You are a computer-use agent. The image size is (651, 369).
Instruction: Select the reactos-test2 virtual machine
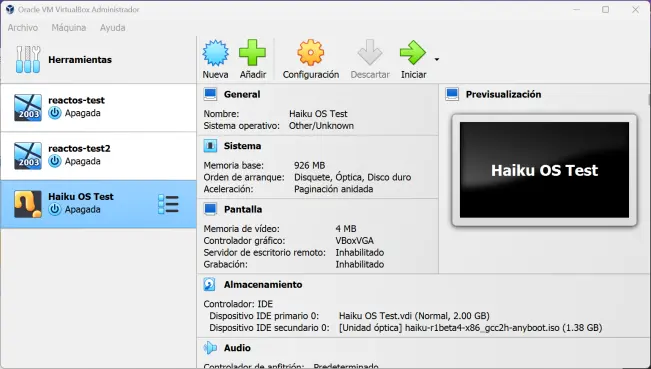tap(98, 156)
